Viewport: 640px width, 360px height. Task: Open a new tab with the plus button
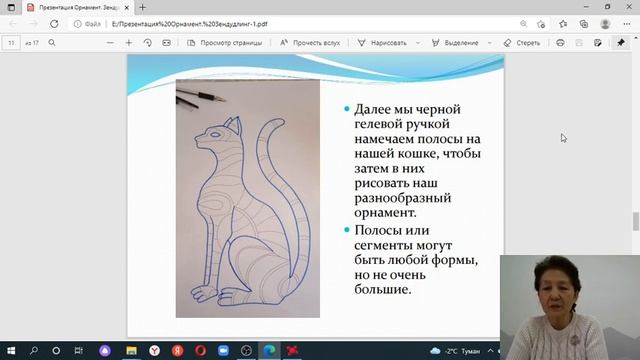point(142,7)
